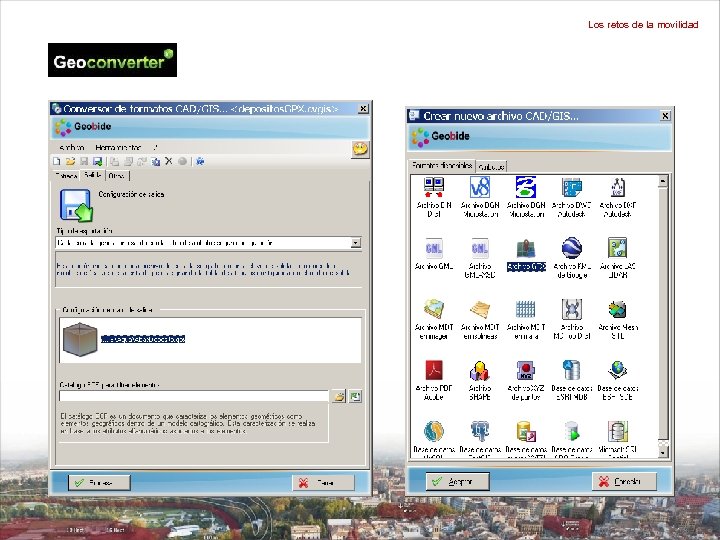Screen dimensions: 720x540
Task: Open the ? help menu
Action: point(155,148)
